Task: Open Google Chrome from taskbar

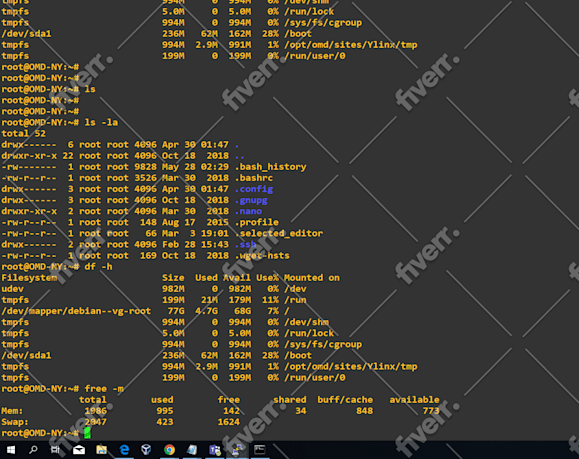Action: point(169,450)
